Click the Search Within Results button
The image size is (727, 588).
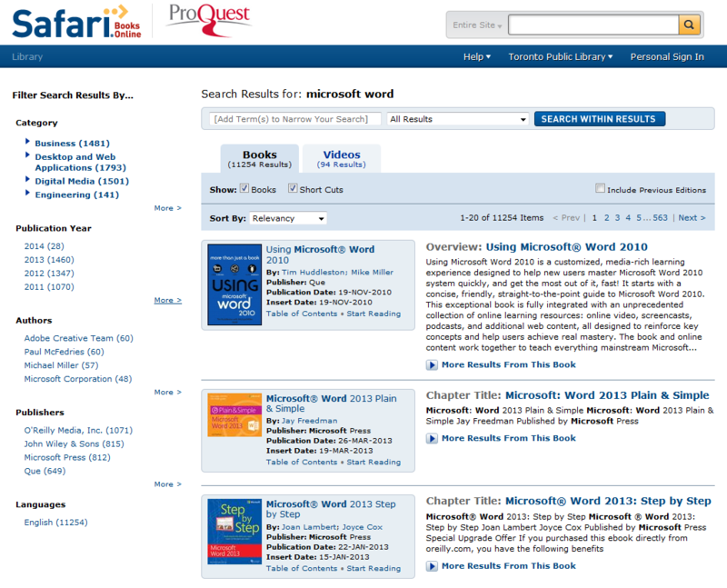coord(600,119)
